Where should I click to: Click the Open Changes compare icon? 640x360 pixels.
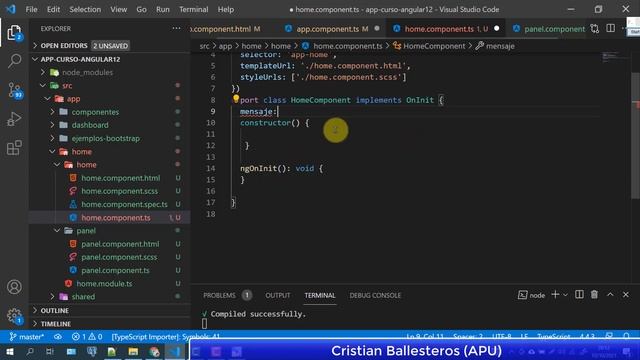tap(595, 29)
